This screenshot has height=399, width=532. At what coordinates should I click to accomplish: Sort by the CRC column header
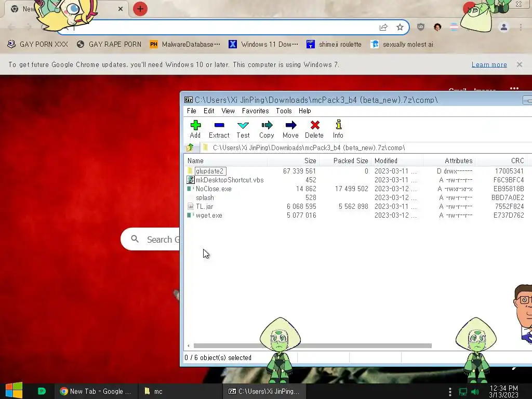(x=501, y=161)
